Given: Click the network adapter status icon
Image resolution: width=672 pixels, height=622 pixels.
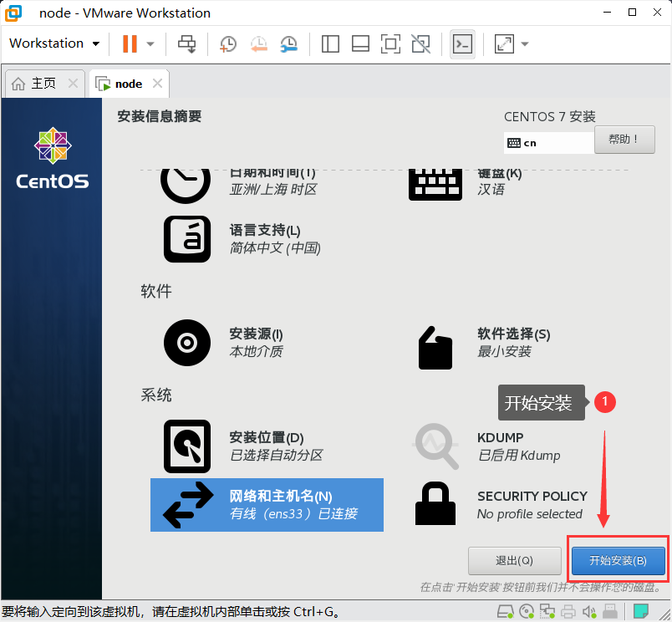Looking at the screenshot, I should coord(547,611).
